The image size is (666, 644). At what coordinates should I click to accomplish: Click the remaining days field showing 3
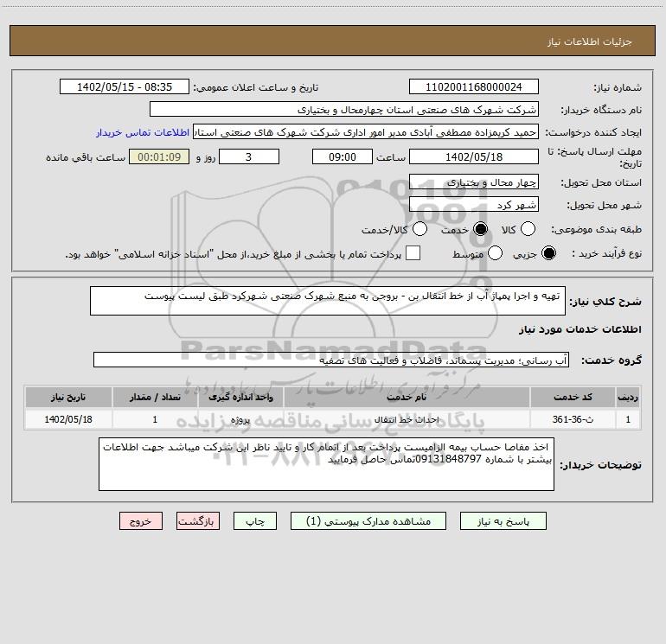[249, 156]
